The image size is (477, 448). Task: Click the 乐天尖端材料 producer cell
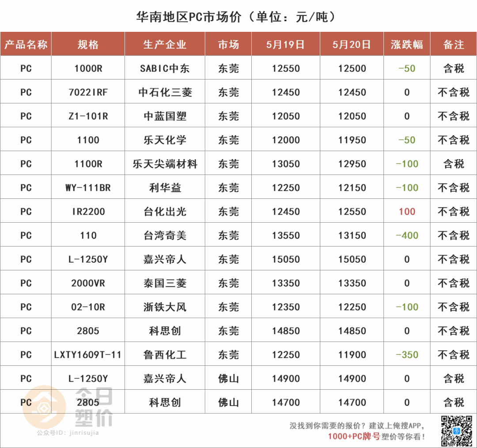(165, 163)
